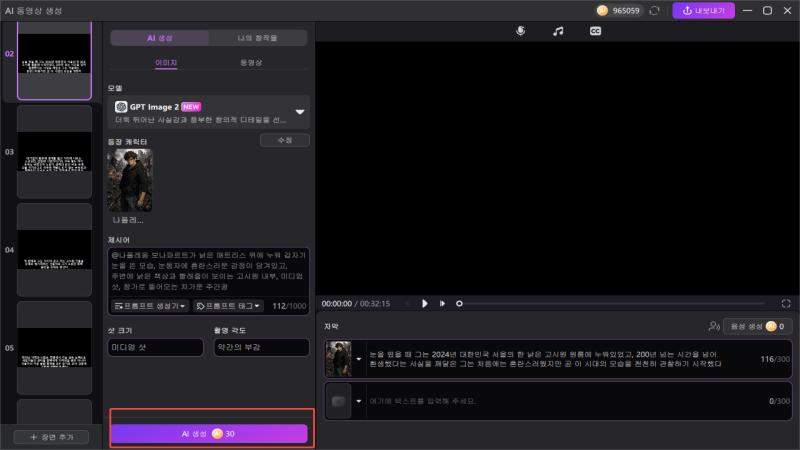This screenshot has width=800, height=450.
Task: Click the 00:32:15 total duration text
Action: click(375, 304)
